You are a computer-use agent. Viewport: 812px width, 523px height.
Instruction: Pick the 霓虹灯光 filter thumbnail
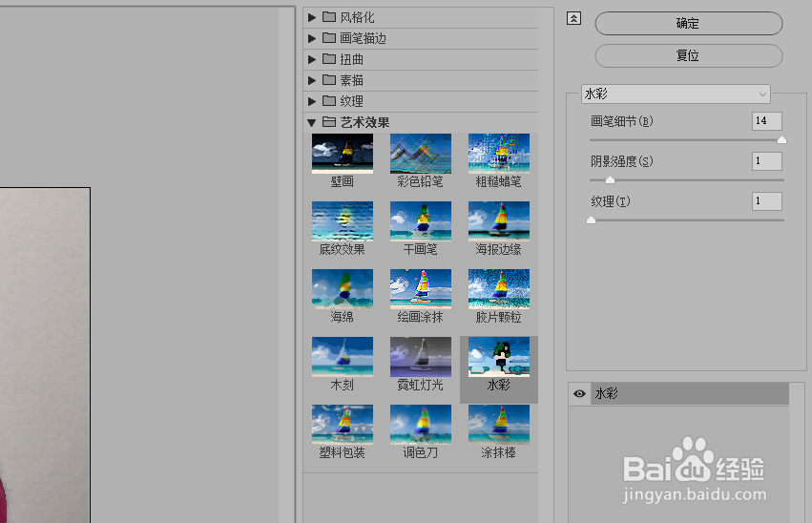pos(421,357)
